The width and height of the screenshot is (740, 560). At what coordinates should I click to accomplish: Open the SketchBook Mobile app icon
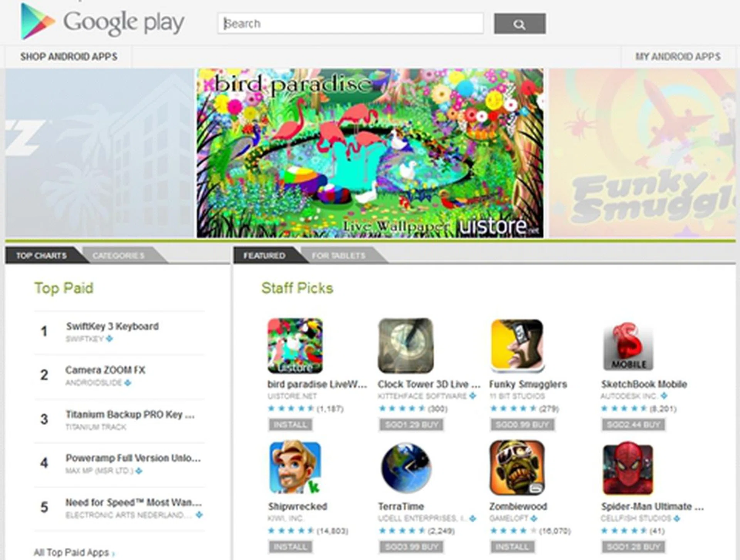pyautogui.click(x=628, y=345)
